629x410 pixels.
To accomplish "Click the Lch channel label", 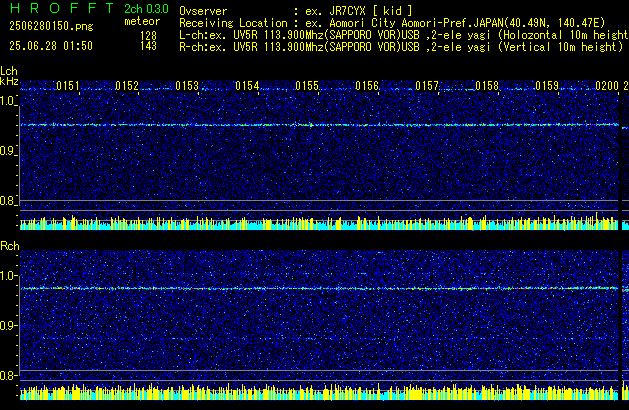I will pyautogui.click(x=9, y=71).
